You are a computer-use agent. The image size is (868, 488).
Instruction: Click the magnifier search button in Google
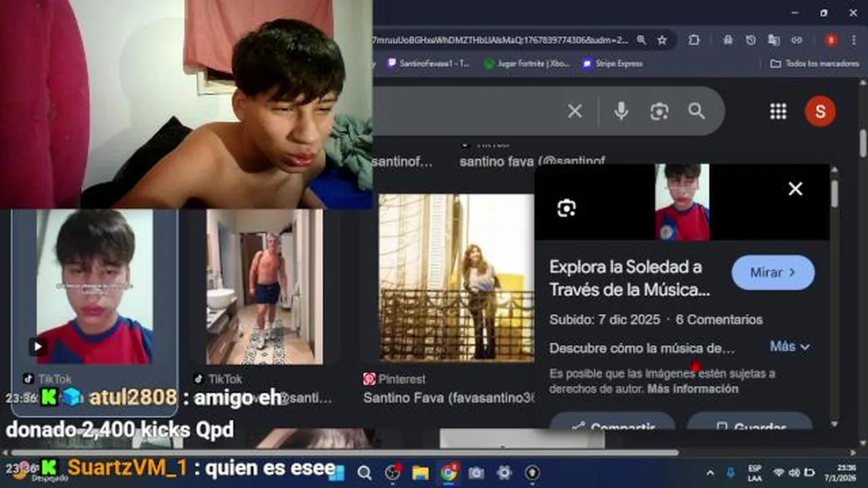coord(696,111)
